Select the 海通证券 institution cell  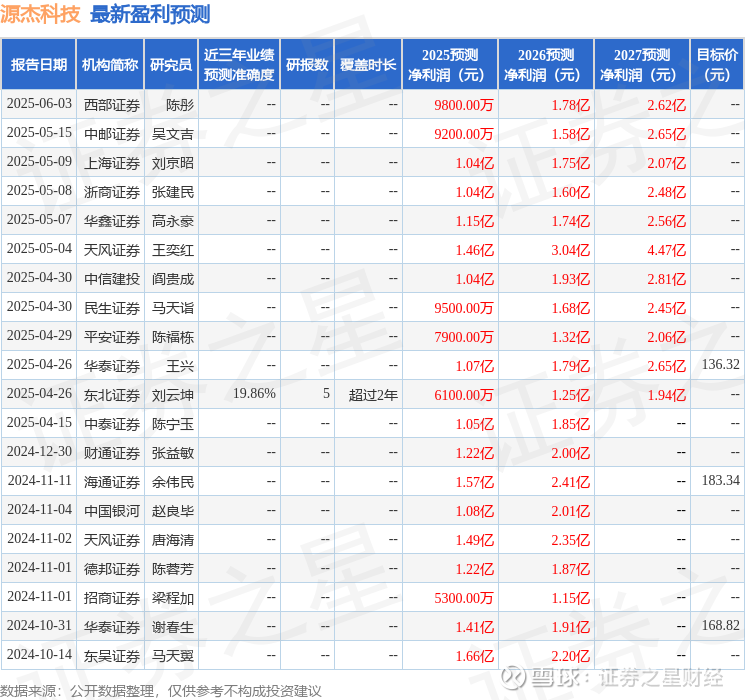tap(112, 482)
